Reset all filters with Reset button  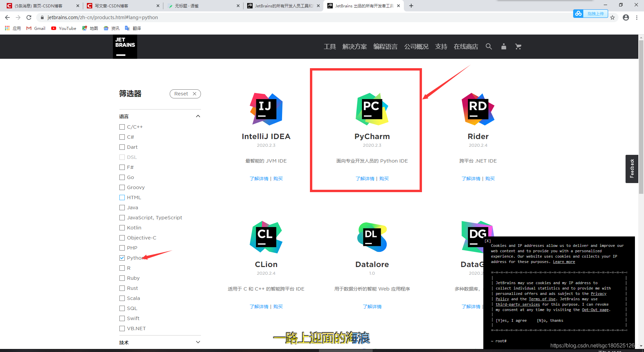(185, 94)
